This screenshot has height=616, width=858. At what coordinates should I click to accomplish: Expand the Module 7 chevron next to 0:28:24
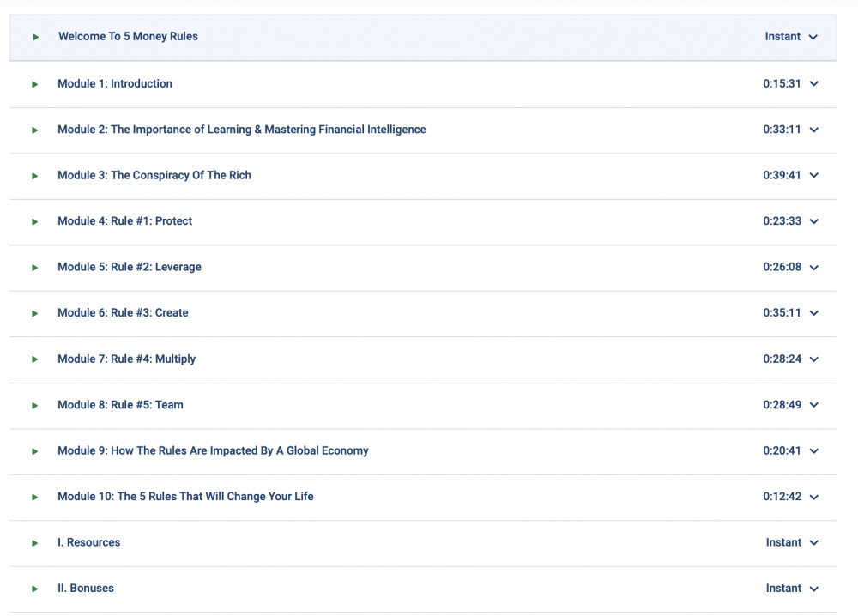(x=814, y=359)
